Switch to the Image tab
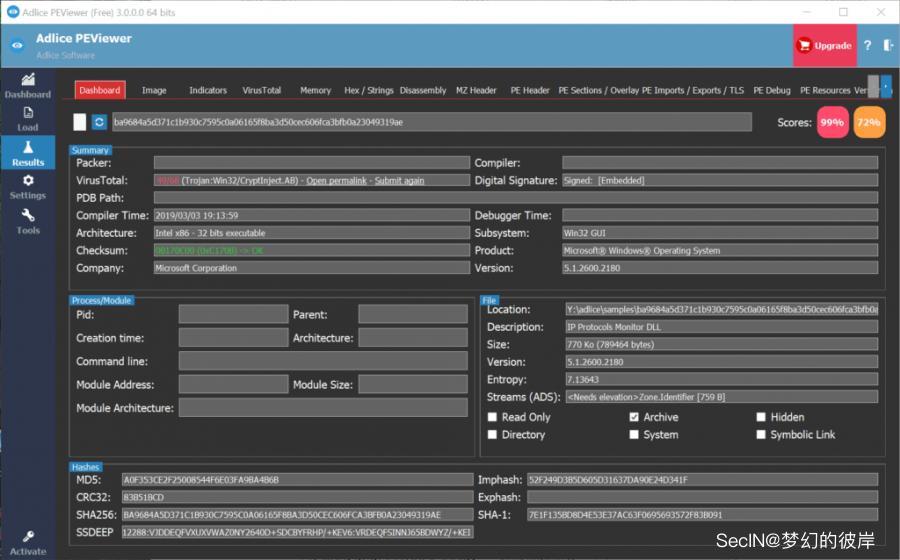Viewport: 900px width, 560px height. 154,90
